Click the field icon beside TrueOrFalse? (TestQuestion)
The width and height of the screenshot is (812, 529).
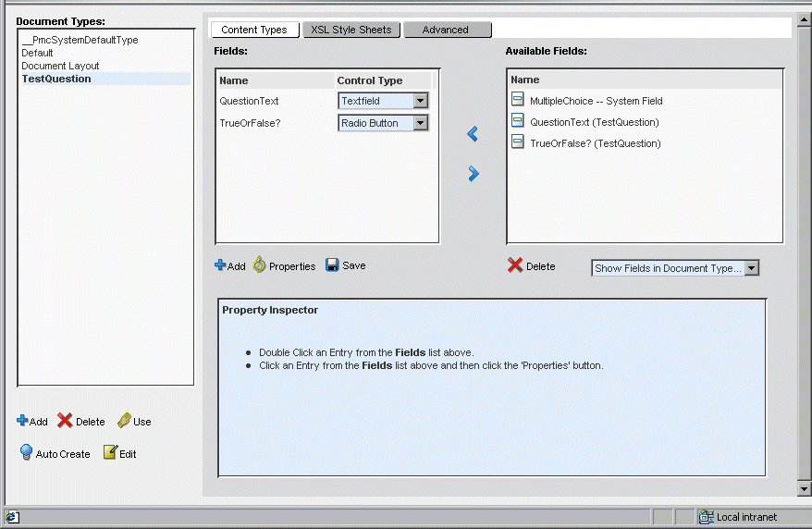click(x=517, y=141)
